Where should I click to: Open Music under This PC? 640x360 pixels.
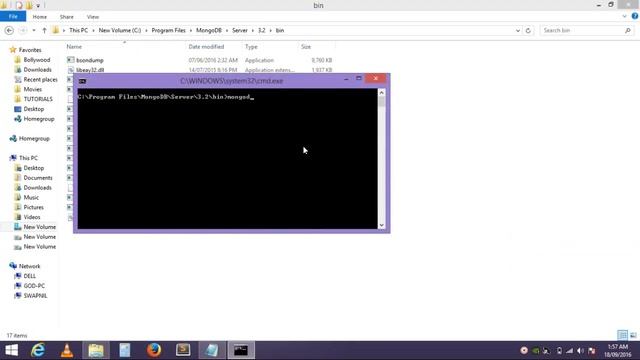[31, 198]
